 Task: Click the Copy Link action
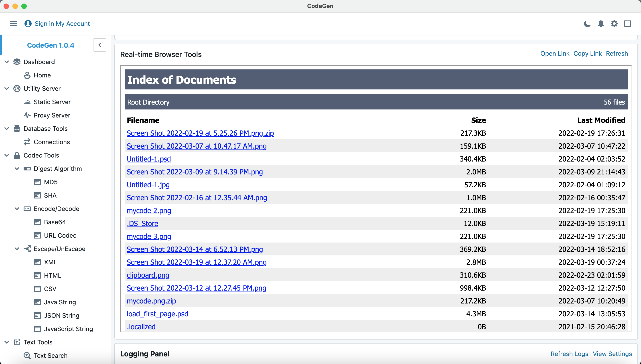588,54
